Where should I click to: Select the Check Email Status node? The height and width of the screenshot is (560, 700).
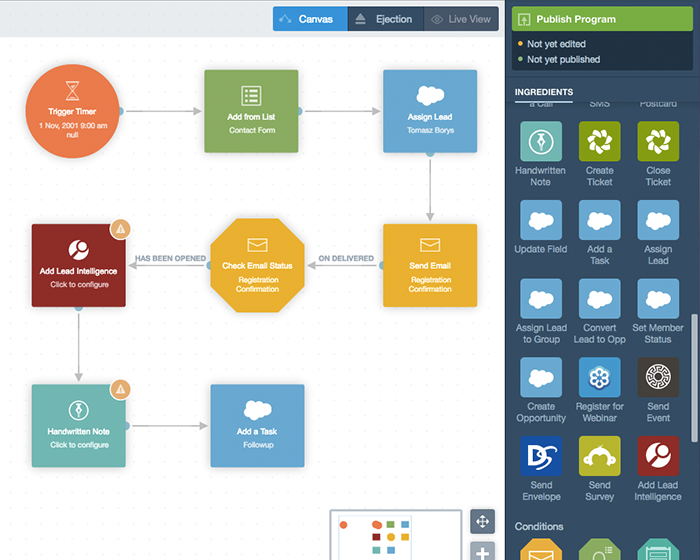coord(258,265)
